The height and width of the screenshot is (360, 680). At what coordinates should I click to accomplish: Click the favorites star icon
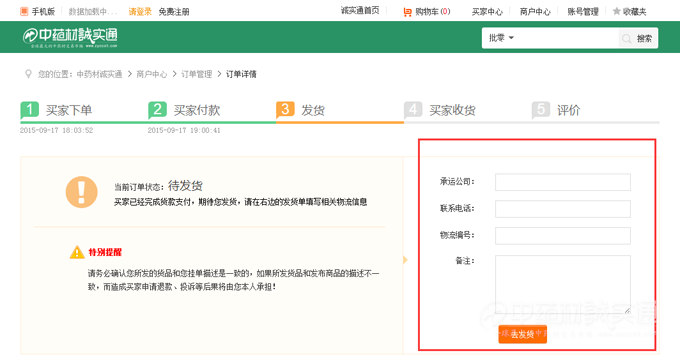tap(616, 11)
